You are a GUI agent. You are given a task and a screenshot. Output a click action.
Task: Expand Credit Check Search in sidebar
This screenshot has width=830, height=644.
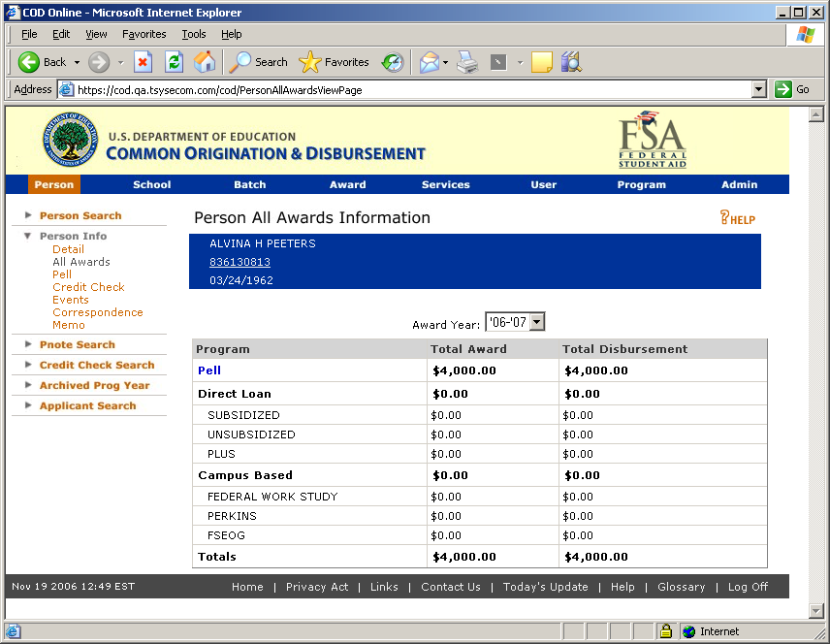pyautogui.click(x=96, y=365)
